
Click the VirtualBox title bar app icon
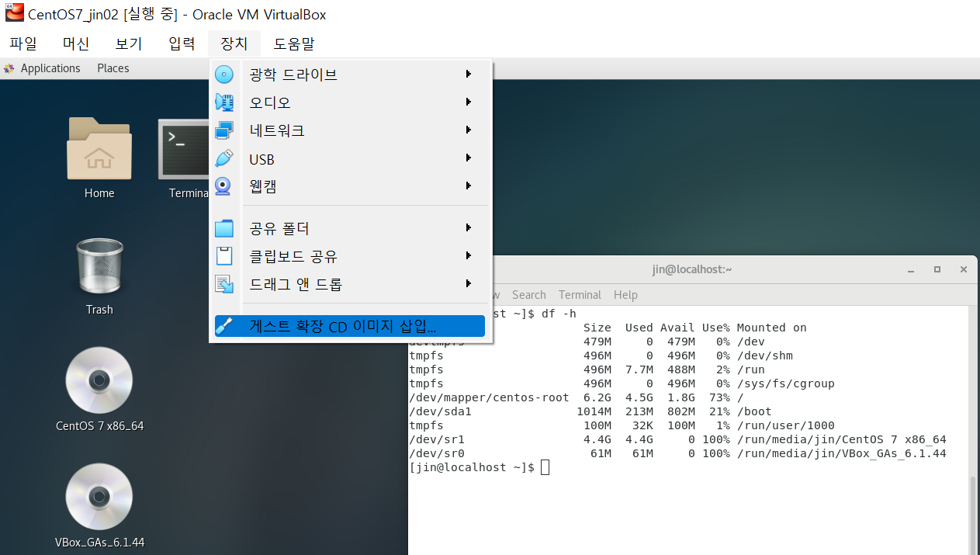pyautogui.click(x=13, y=14)
